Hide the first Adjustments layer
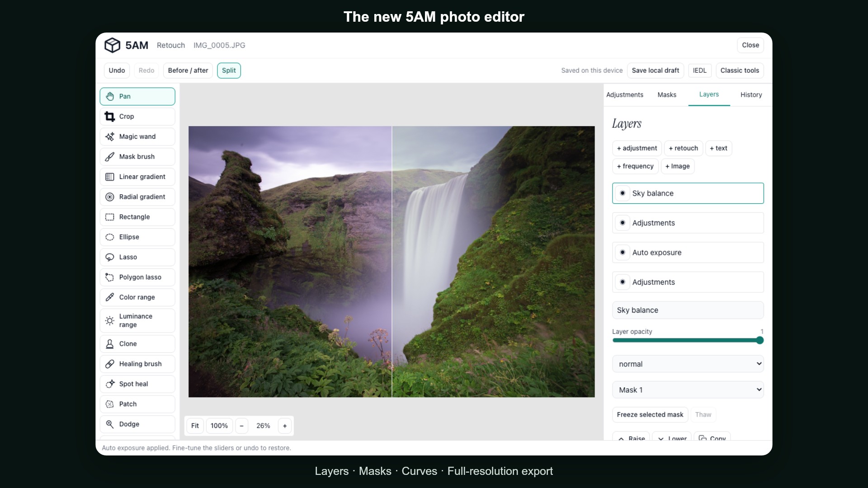 click(623, 223)
